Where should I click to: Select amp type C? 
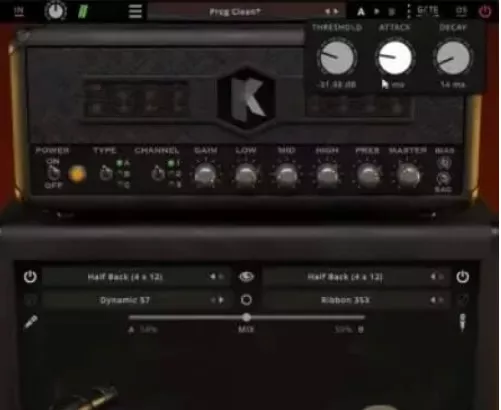123,184
